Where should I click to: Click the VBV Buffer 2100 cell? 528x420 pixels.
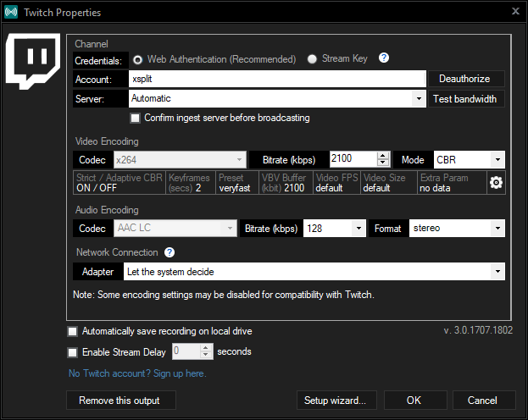pyautogui.click(x=286, y=183)
